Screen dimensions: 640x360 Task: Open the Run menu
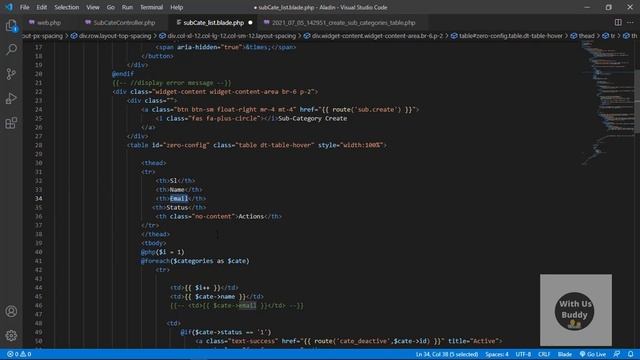(127, 7)
